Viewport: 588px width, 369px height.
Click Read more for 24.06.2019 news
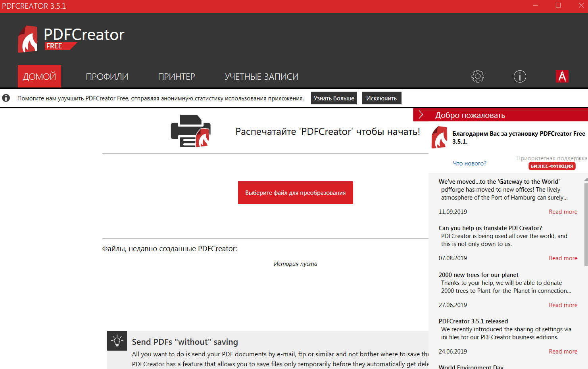(x=563, y=352)
